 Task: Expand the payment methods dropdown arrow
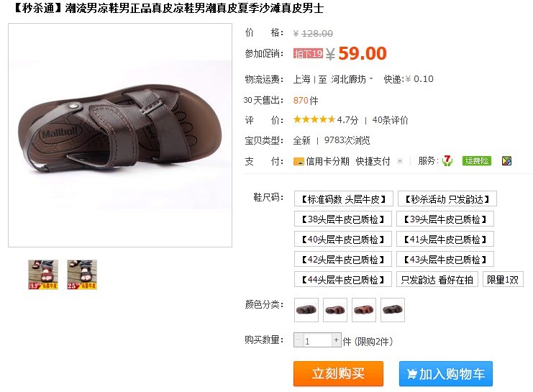tap(400, 161)
